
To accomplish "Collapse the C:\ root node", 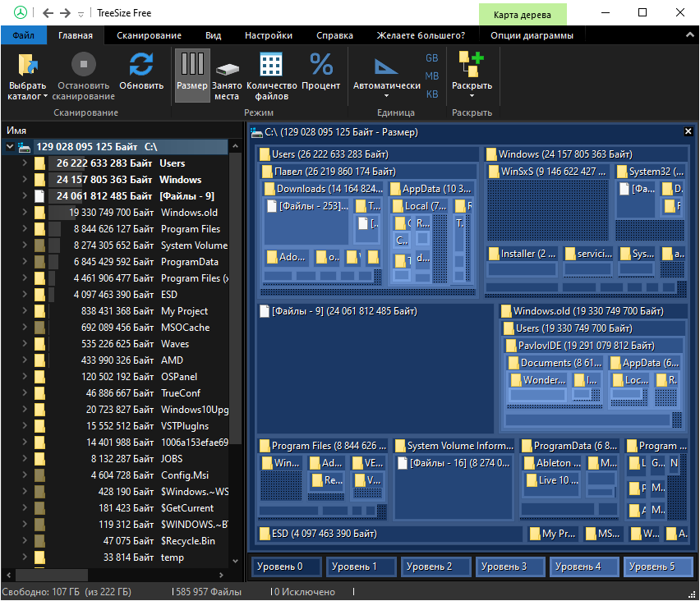I will coord(10,146).
